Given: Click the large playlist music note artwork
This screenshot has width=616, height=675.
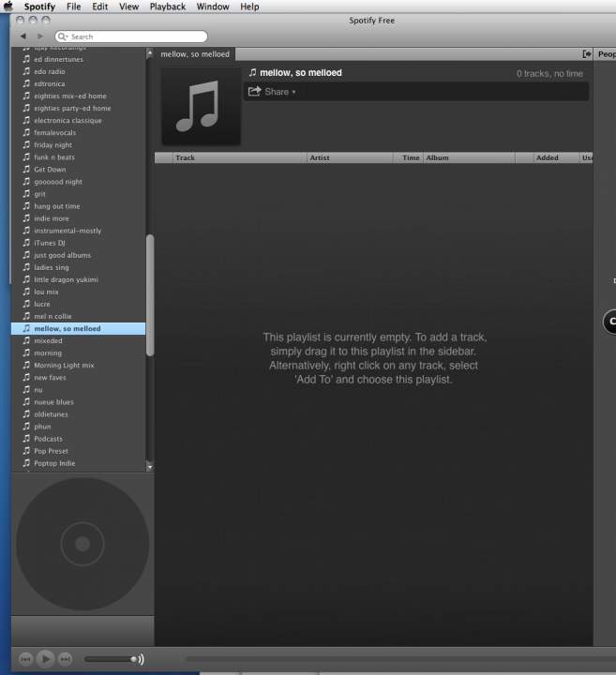Looking at the screenshot, I should 201,105.
